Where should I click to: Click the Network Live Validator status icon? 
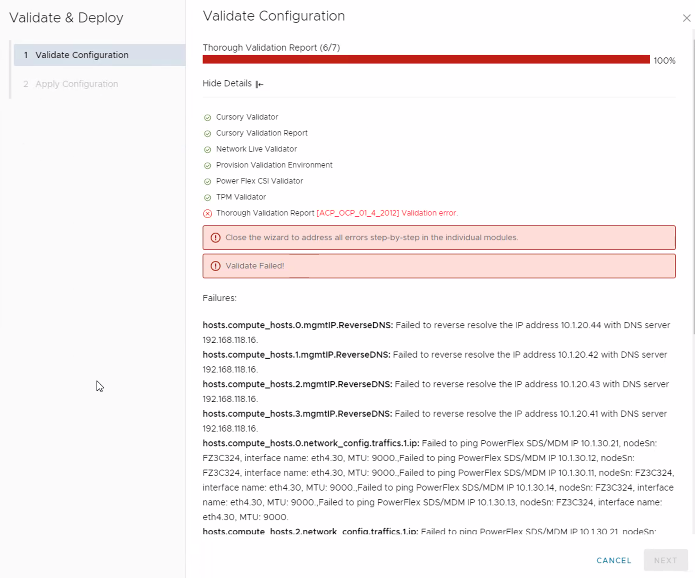coord(207,149)
